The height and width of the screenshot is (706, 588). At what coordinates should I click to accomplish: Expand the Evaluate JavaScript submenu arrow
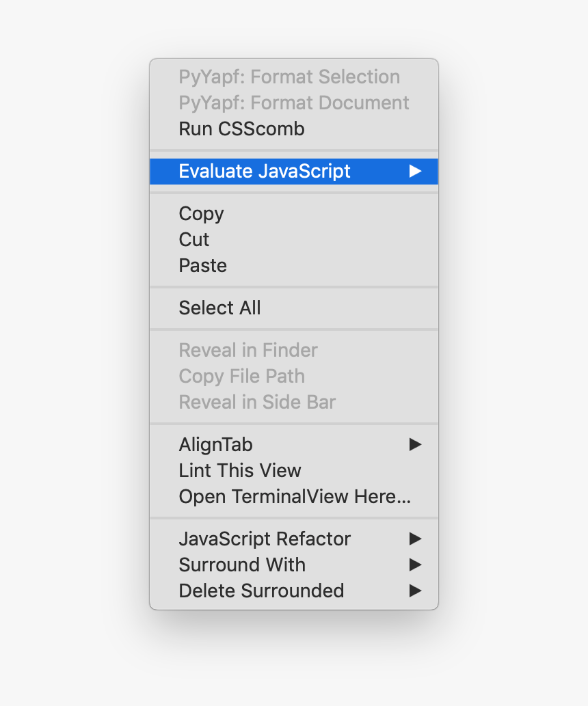click(415, 171)
